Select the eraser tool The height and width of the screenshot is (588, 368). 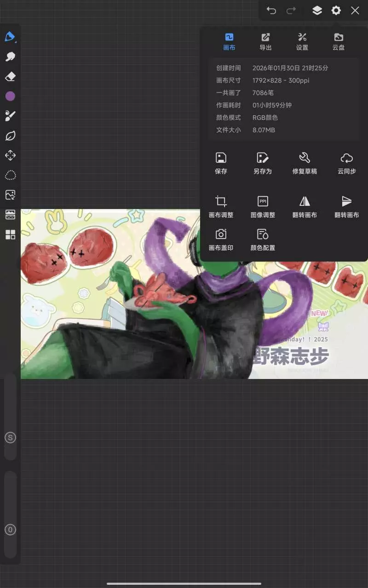(x=10, y=77)
